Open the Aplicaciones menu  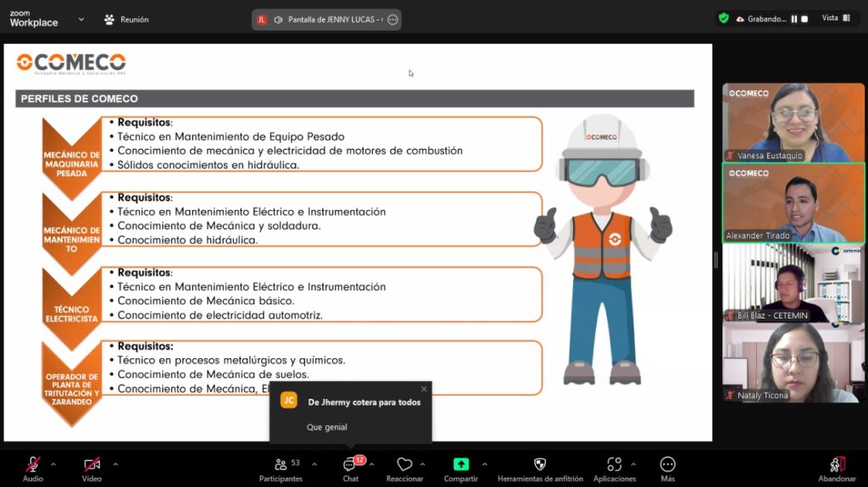click(615, 465)
